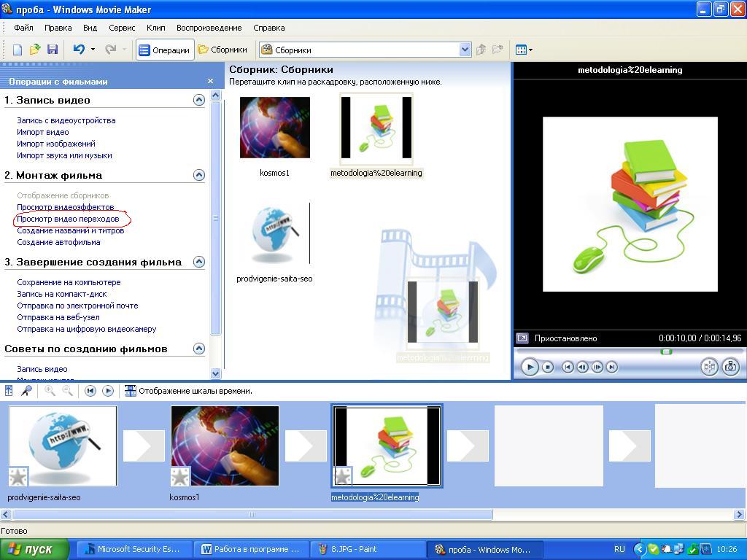The width and height of the screenshot is (747, 560).
Task: Save the project with the floppy disk icon
Action: [53, 50]
